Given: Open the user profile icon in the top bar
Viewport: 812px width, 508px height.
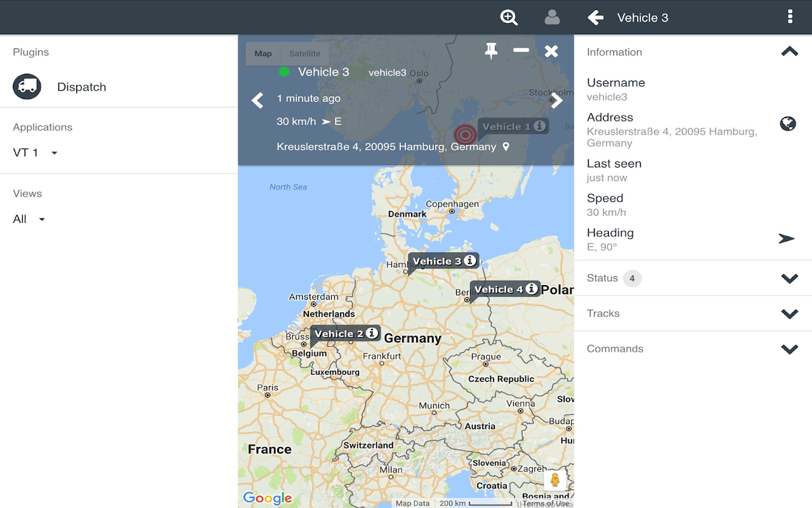Looking at the screenshot, I should point(552,17).
